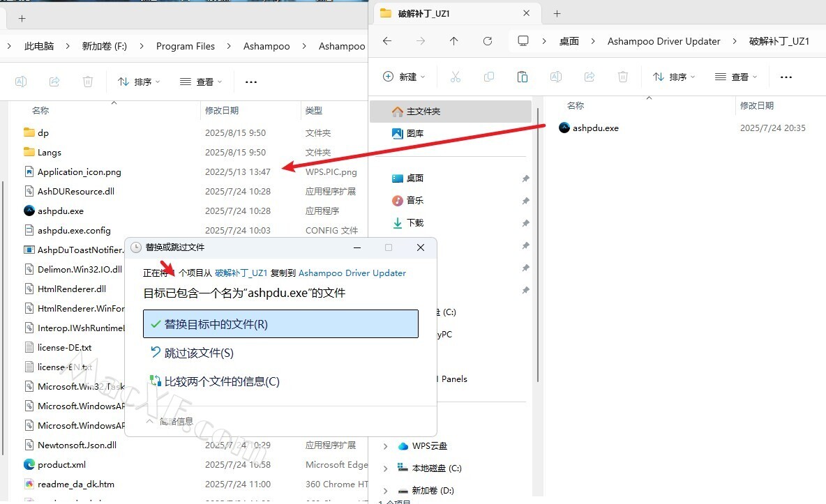
Task: Unpin 音乐 using its pin icon
Action: [525, 201]
